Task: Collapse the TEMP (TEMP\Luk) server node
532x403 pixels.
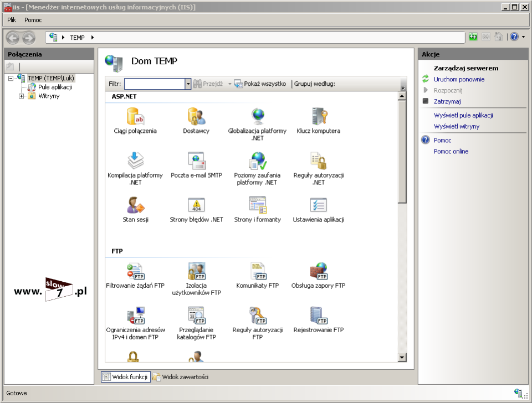Action: click(11, 78)
